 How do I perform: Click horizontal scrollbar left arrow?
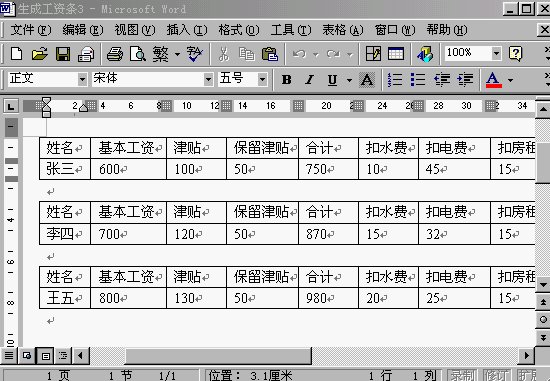[80, 356]
